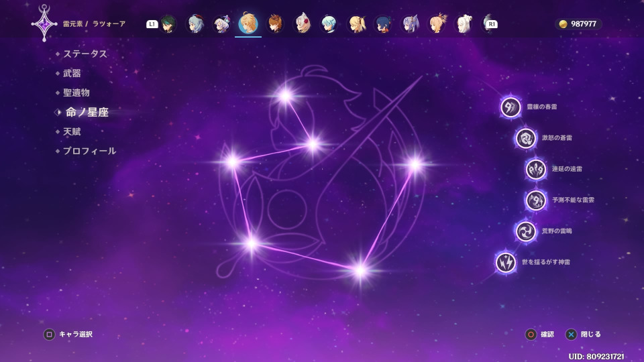Image resolution: width=644 pixels, height=362 pixels.
Task: Switch to Keqing's purple-haired avatar
Action: point(411,24)
